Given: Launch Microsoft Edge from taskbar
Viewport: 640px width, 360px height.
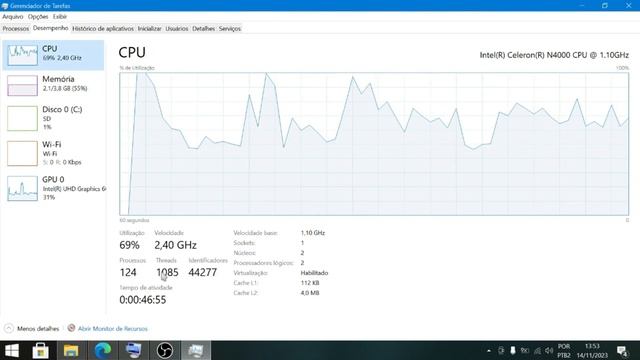Looking at the screenshot, I should pos(102,351).
